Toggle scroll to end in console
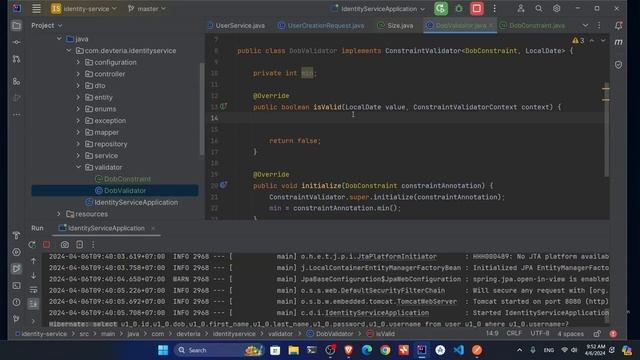The height and width of the screenshot is (360, 640). pos(33,304)
